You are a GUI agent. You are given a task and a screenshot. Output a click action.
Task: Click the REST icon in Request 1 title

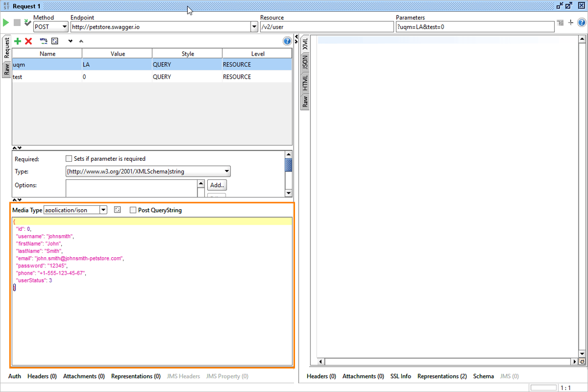click(x=6, y=6)
